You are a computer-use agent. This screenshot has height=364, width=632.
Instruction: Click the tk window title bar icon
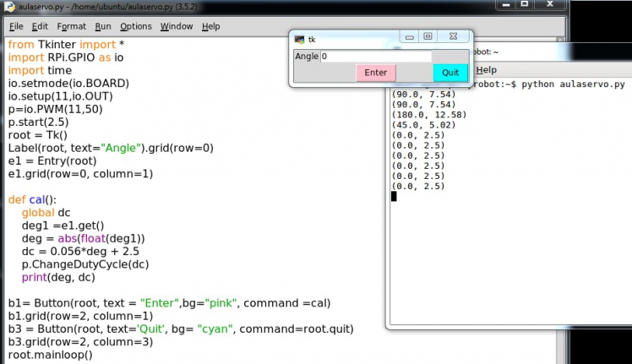[298, 39]
